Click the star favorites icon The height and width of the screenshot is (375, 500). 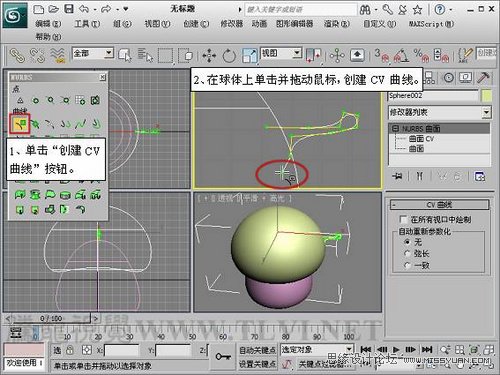click(417, 10)
